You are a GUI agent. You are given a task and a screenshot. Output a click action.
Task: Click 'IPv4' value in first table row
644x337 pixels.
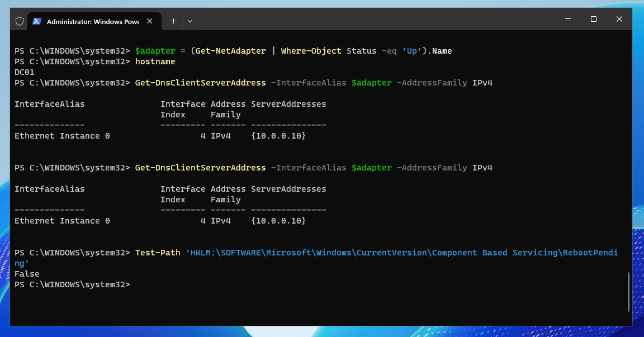pyautogui.click(x=221, y=136)
